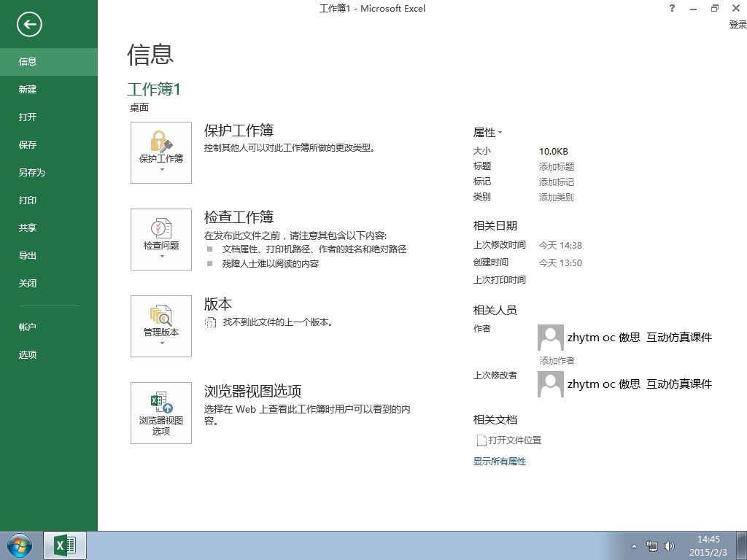Select 新建 in the left menu
The height and width of the screenshot is (560, 747).
click(x=49, y=89)
